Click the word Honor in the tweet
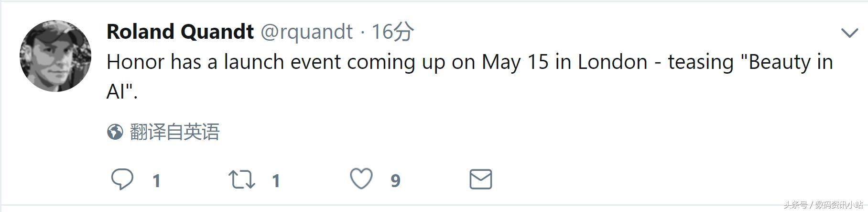Image resolution: width=868 pixels, height=212 pixels. [x=135, y=62]
